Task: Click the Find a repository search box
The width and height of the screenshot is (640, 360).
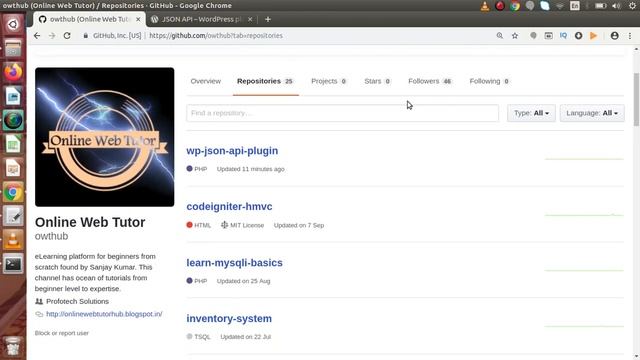Action: tap(342, 113)
